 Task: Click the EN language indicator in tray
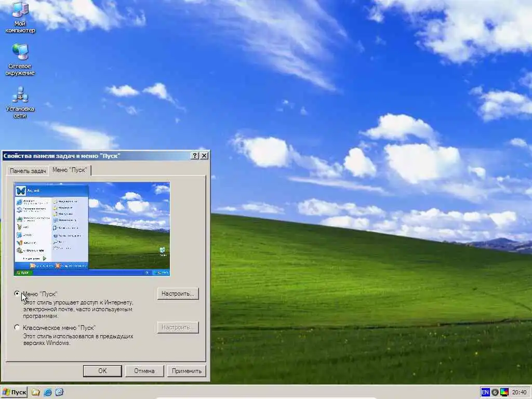pos(485,393)
